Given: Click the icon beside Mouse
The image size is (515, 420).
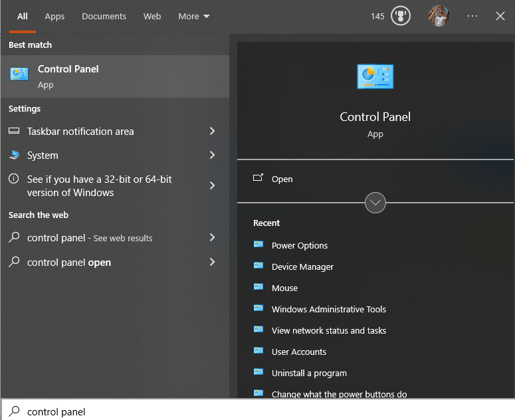Looking at the screenshot, I should (258, 286).
